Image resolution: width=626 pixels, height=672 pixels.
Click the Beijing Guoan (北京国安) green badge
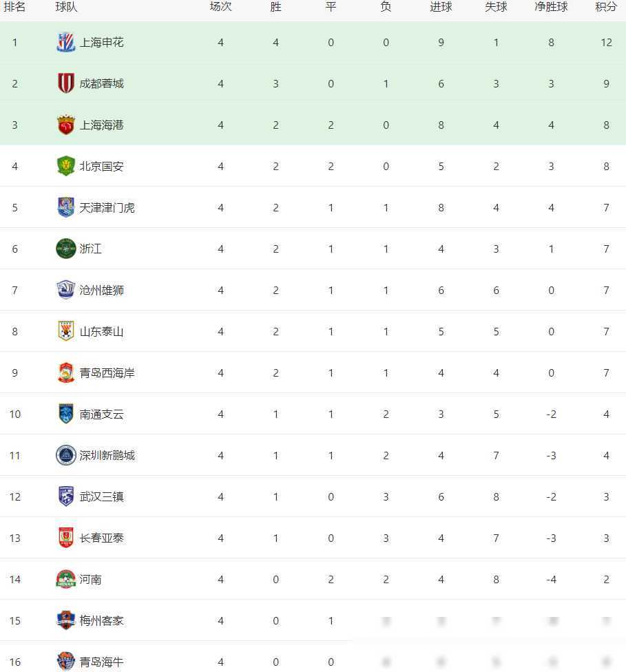pos(65,166)
